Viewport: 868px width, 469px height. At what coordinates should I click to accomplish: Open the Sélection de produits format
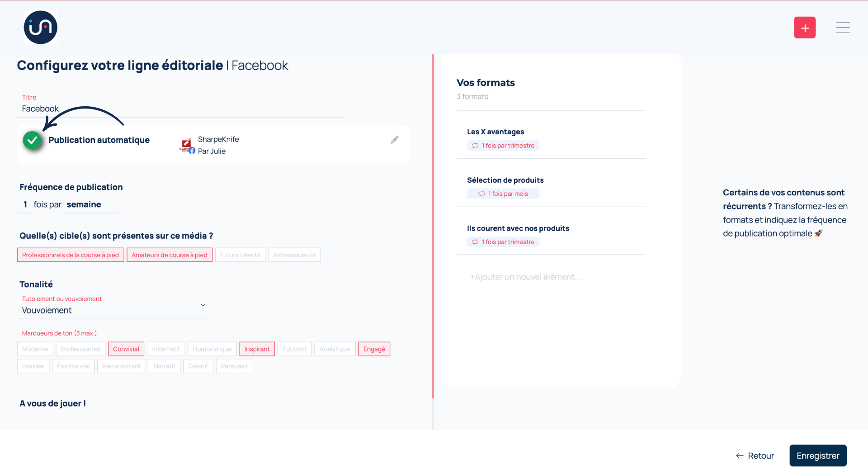pos(505,180)
